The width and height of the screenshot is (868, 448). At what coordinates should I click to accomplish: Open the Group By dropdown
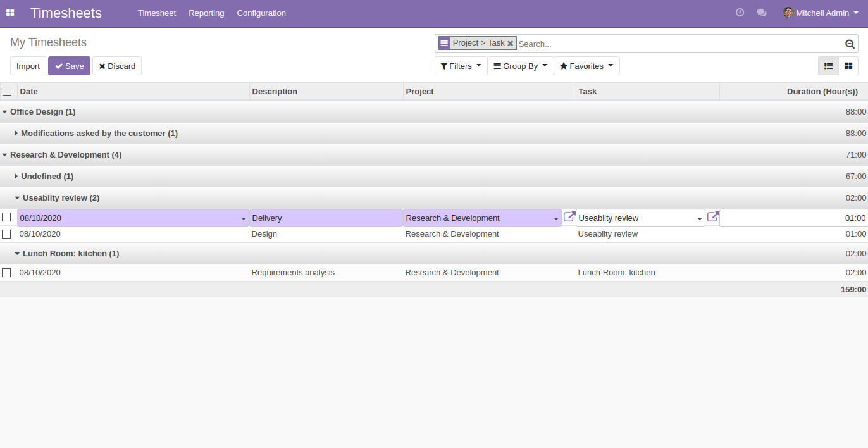(519, 66)
